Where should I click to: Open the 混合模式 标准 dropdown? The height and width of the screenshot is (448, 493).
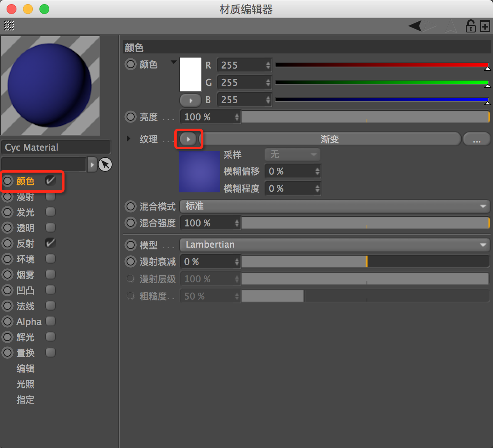(x=335, y=206)
